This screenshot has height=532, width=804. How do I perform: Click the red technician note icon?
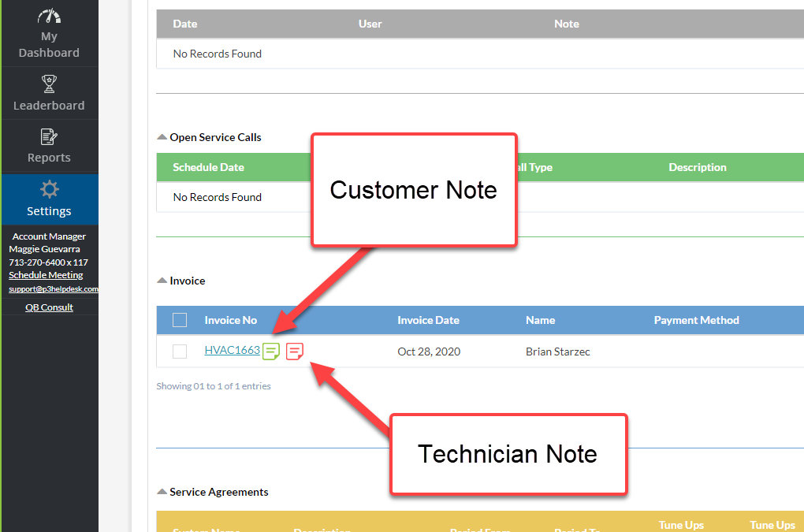click(295, 352)
